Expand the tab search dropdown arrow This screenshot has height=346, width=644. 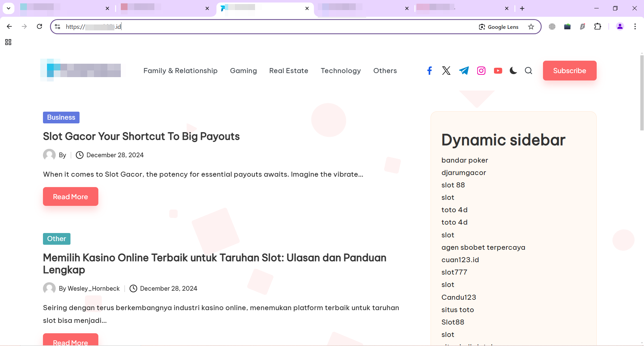[x=8, y=8]
